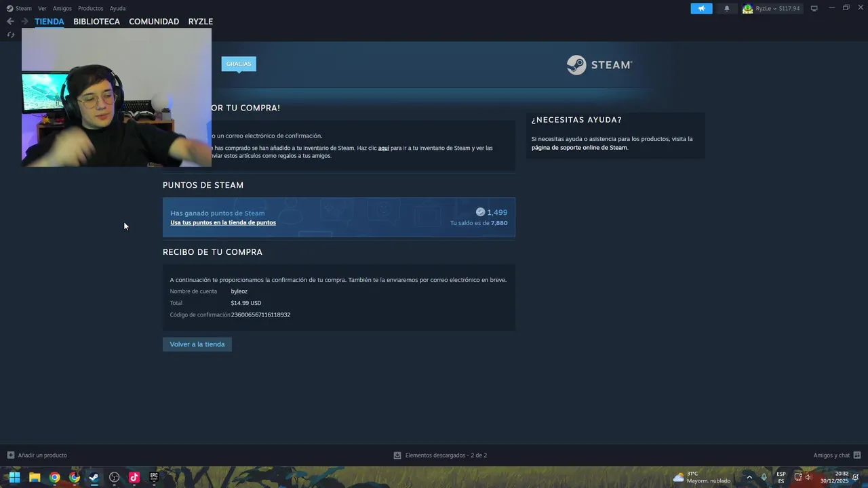Image resolution: width=868 pixels, height=488 pixels.
Task: Open Epic Games Launcher from the taskbar
Action: pos(154,477)
